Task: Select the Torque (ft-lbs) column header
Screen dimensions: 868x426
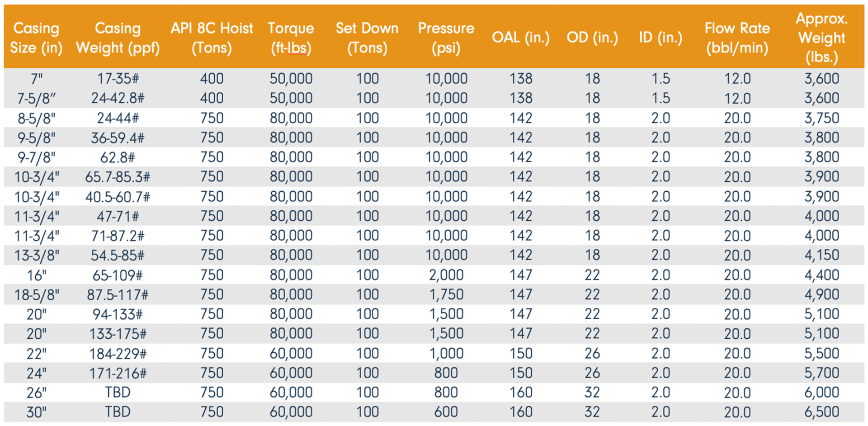Action: [x=291, y=38]
